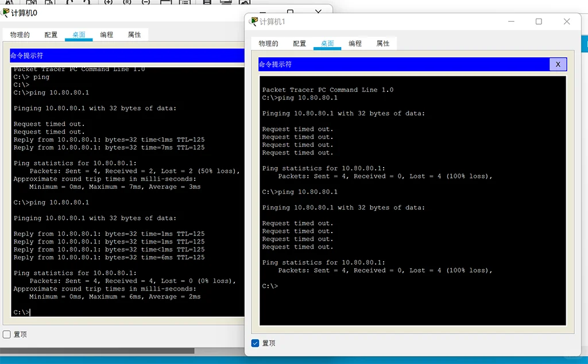The width and height of the screenshot is (588, 364).
Task: Switch to 配置 tab in 计算机1 window
Action: coord(300,43)
